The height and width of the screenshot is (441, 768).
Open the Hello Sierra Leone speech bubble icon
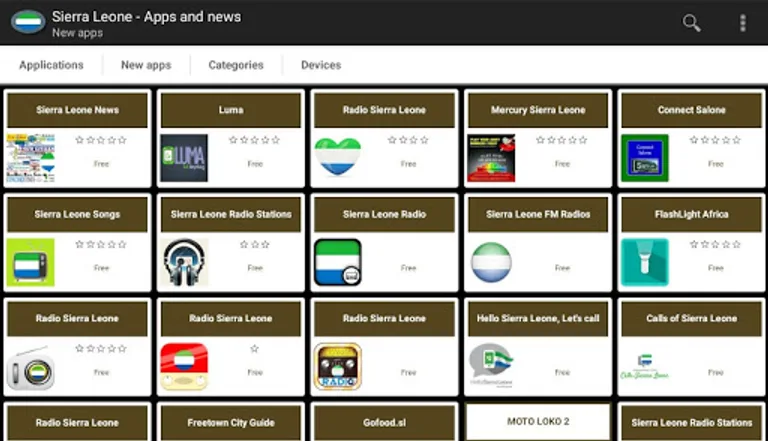coord(491,366)
